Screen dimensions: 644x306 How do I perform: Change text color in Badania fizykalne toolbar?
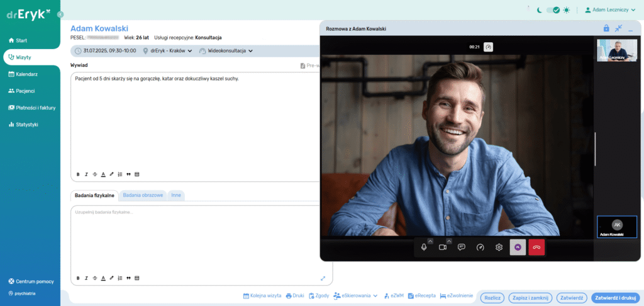pyautogui.click(x=103, y=278)
